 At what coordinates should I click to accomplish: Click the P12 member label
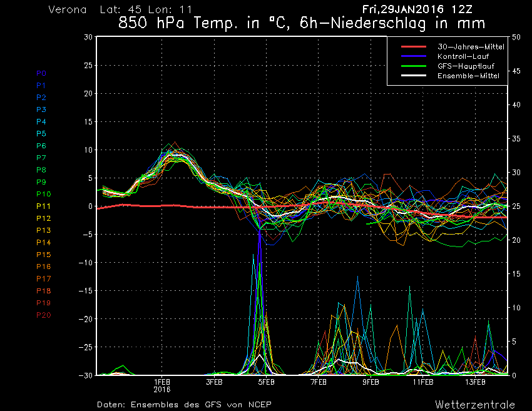pyautogui.click(x=43, y=218)
